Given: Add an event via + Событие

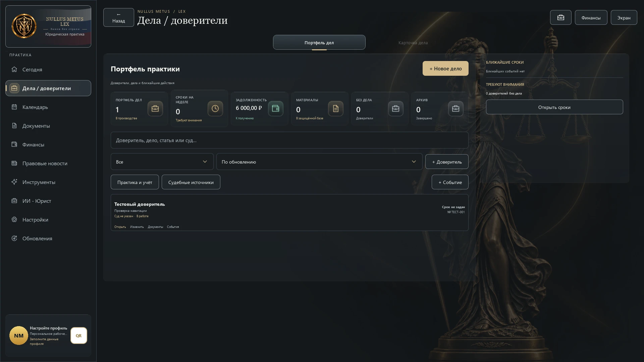Looking at the screenshot, I should (x=450, y=182).
